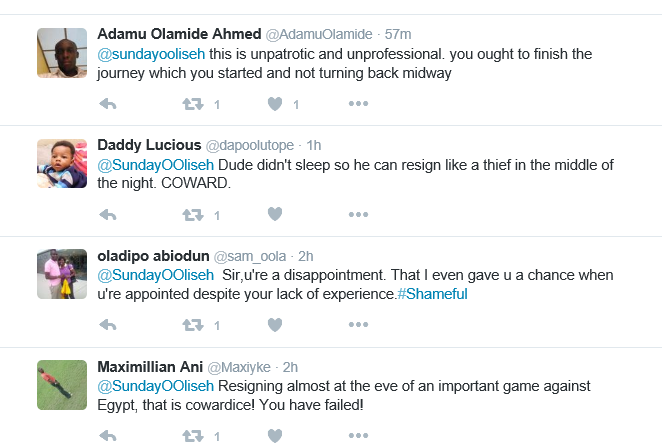Open @sundayooliseh mention in Adamu's tweet
The image size is (662, 447).
pos(148,54)
